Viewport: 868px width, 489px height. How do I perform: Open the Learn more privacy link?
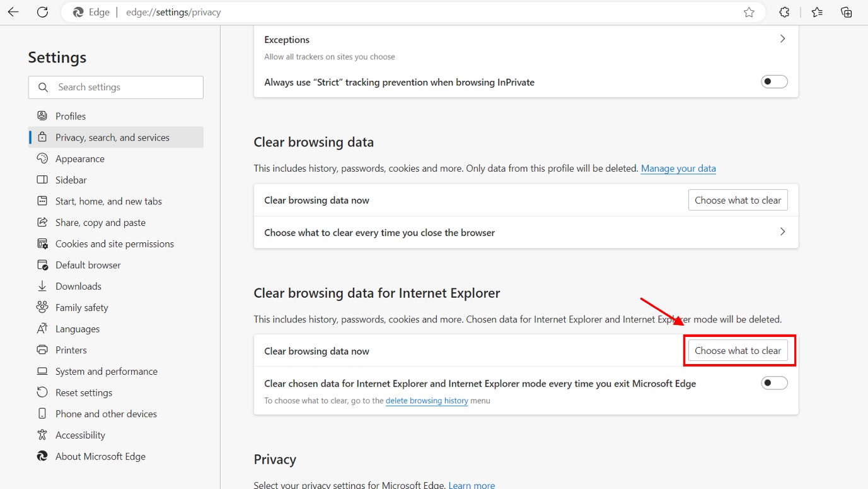click(472, 485)
